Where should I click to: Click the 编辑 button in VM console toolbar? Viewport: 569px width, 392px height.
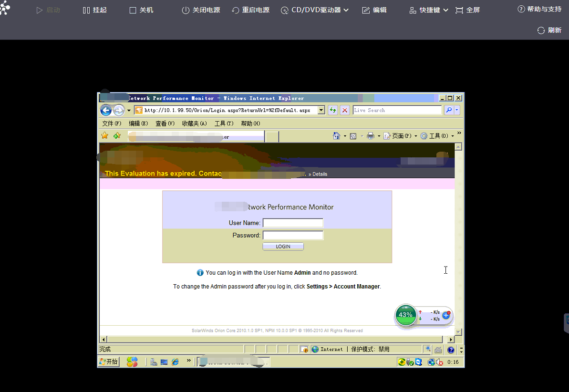pos(374,10)
